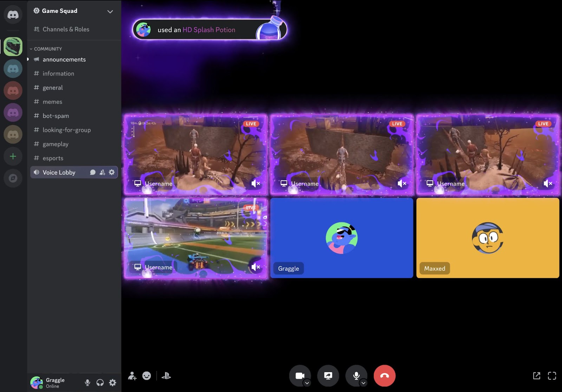Open camera options dropdown arrow

tap(307, 383)
